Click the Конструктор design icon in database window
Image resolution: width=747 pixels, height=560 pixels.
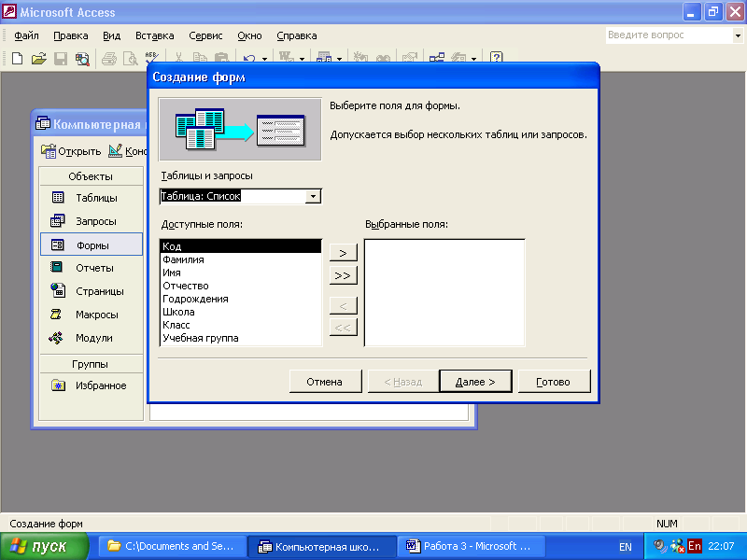(115, 150)
